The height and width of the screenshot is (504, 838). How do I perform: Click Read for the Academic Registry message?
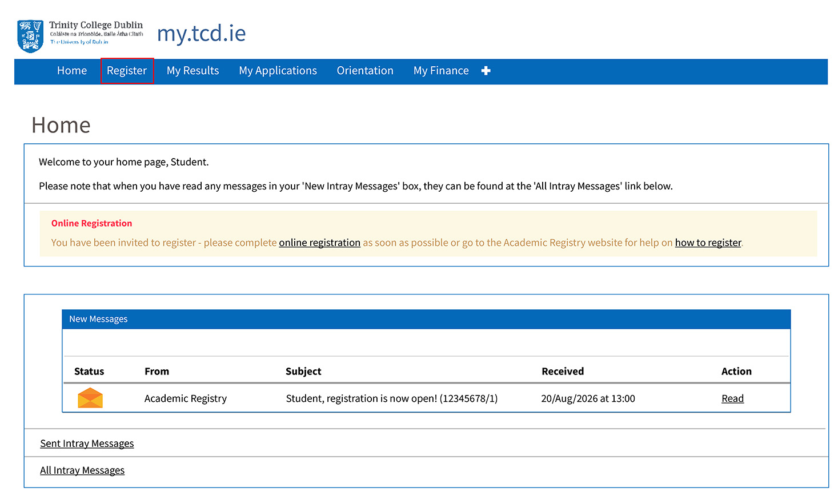(732, 398)
